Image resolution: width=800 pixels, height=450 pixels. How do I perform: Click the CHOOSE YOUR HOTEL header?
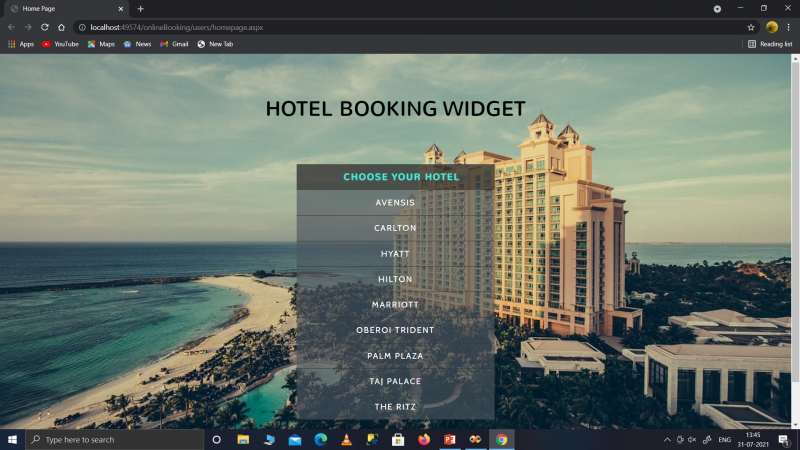click(x=395, y=177)
